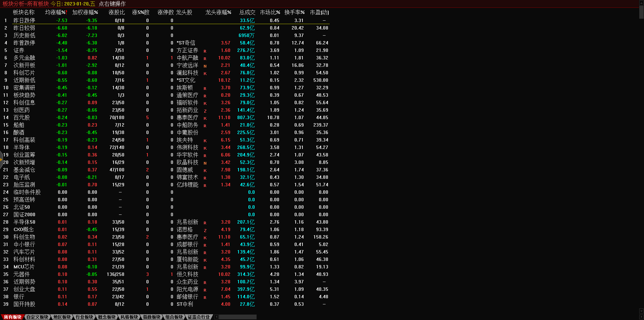Viewport: 644px width, 320px height.
Task: Open leading stock 阳光电源
Action: 187,289
